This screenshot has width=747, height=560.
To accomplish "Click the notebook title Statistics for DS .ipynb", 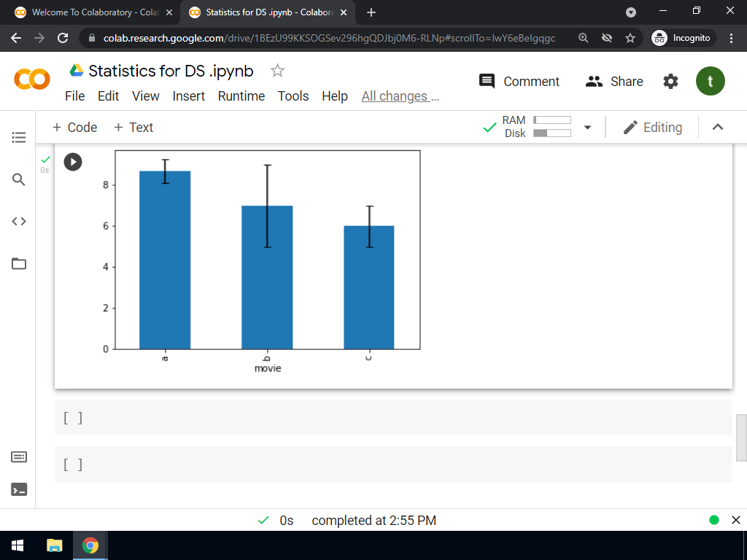I will coord(171,71).
